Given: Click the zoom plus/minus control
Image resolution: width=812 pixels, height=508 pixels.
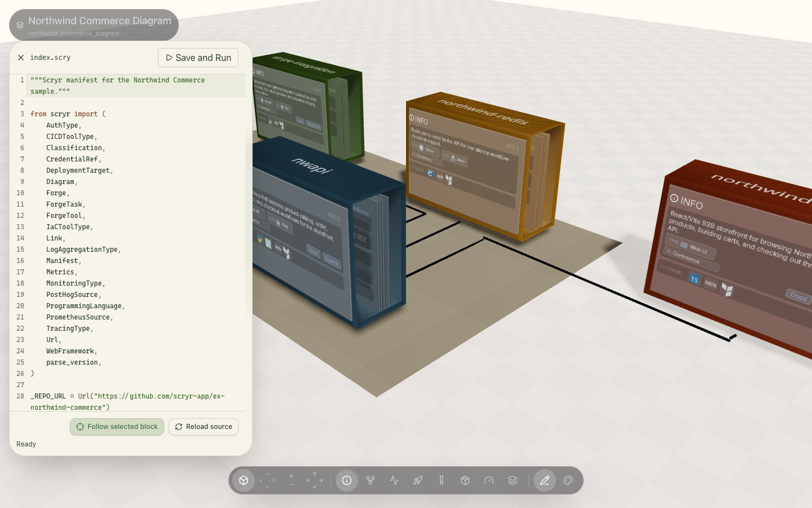Looking at the screenshot, I should [291, 480].
